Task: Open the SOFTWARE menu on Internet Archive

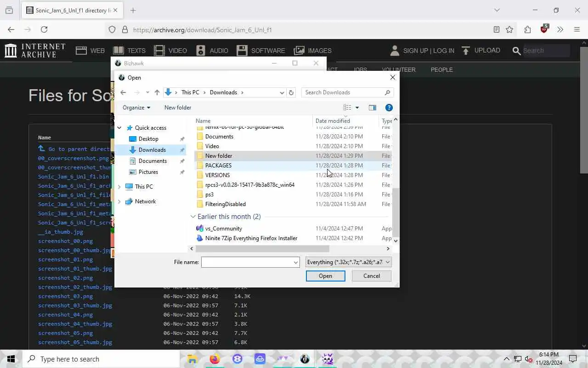Action: coord(261,51)
